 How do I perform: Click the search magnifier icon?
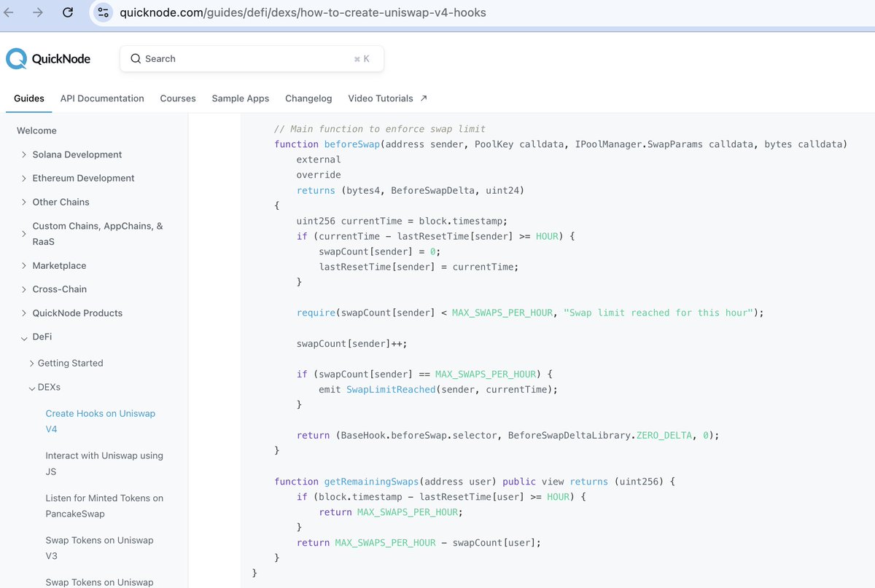point(136,59)
